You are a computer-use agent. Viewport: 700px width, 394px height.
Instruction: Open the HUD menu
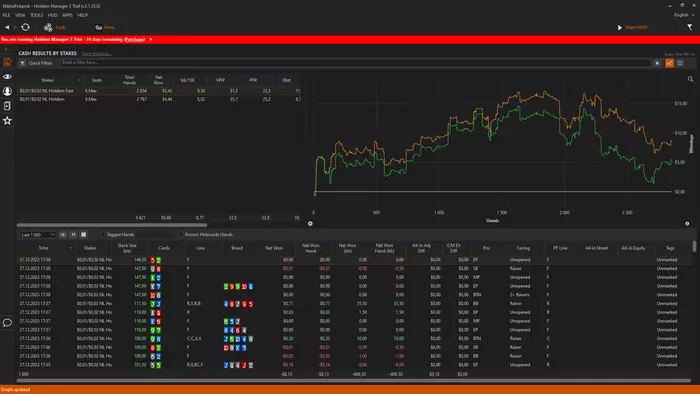pyautogui.click(x=53, y=15)
